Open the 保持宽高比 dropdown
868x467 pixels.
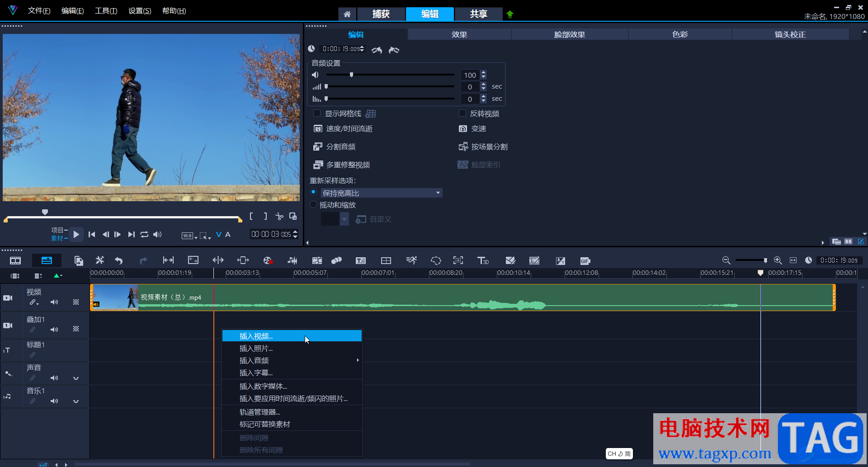438,193
